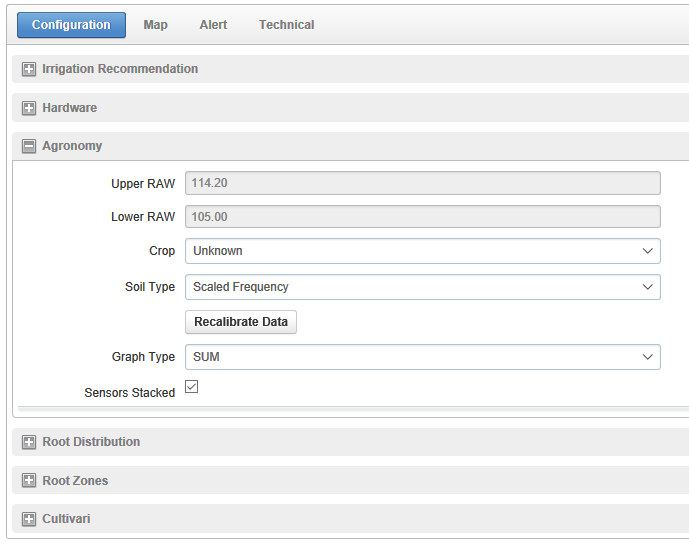The image size is (689, 544).
Task: Click the Irrigation Recommendation section header
Action: [x=120, y=69]
